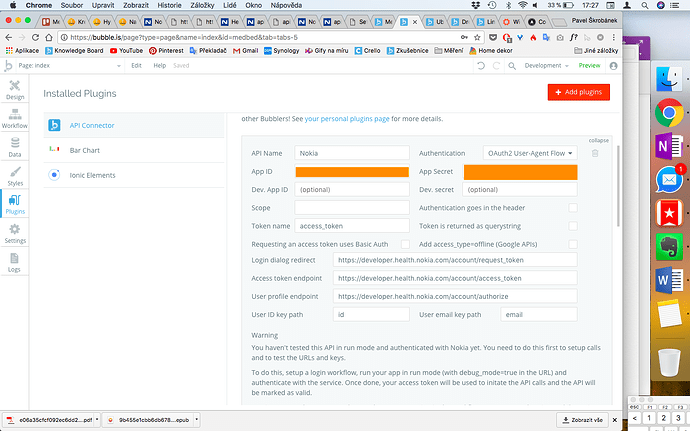This screenshot has width=690, height=431.
Task: Close the downloads bar
Action: click(615, 420)
